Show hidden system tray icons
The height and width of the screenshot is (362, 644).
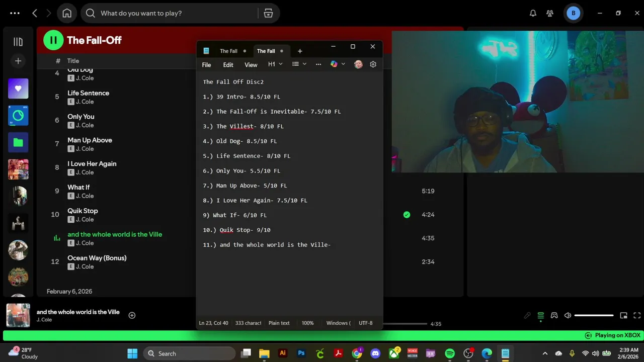click(545, 353)
